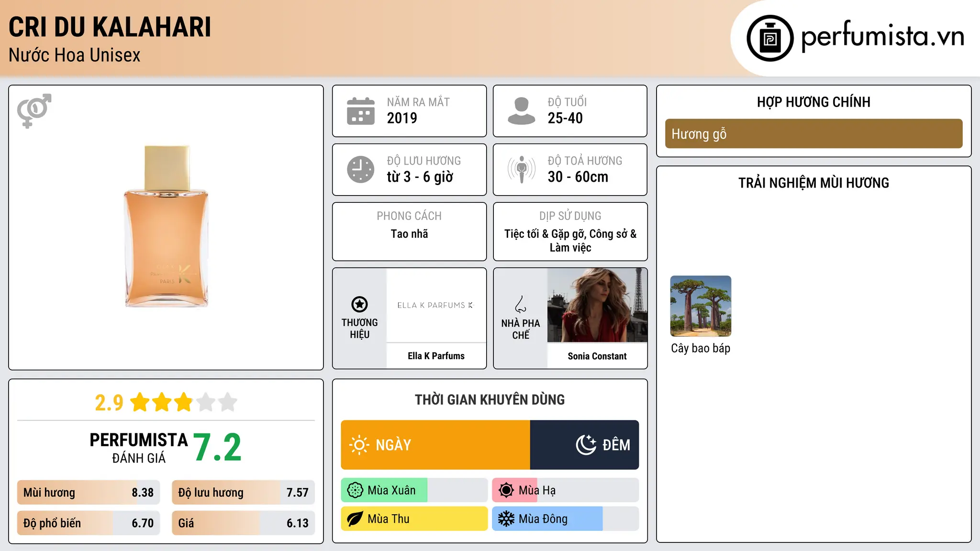The height and width of the screenshot is (551, 980).
Task: Click the Giá score 6.13
Action: pyautogui.click(x=298, y=523)
